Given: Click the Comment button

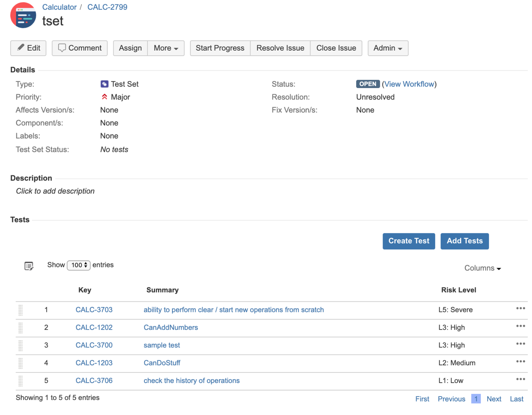Looking at the screenshot, I should 80,48.
